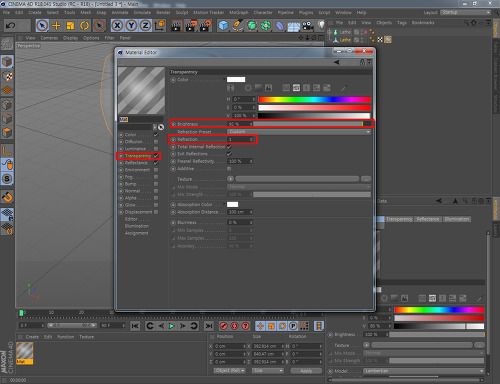Open the Render menu
500x384 pixels.
coord(163,12)
